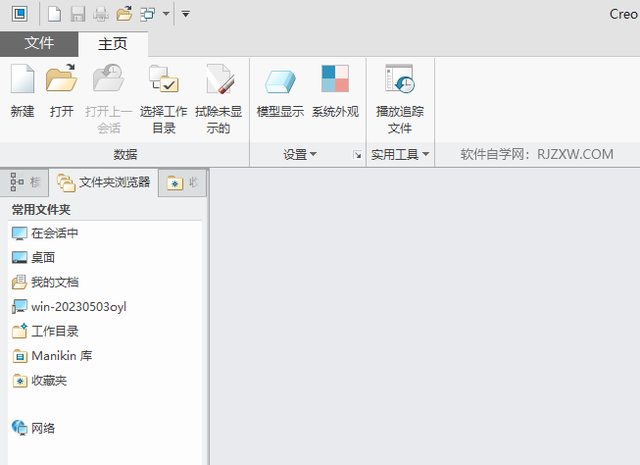Click 选择工作目录 to set working directory
Screen dimensions: 640x465
(x=164, y=99)
